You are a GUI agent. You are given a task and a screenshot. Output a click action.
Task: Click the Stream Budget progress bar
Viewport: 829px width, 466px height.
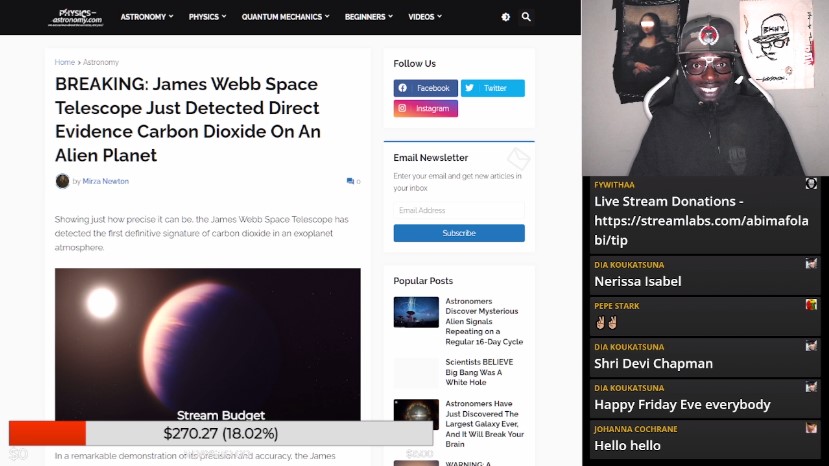(x=221, y=433)
